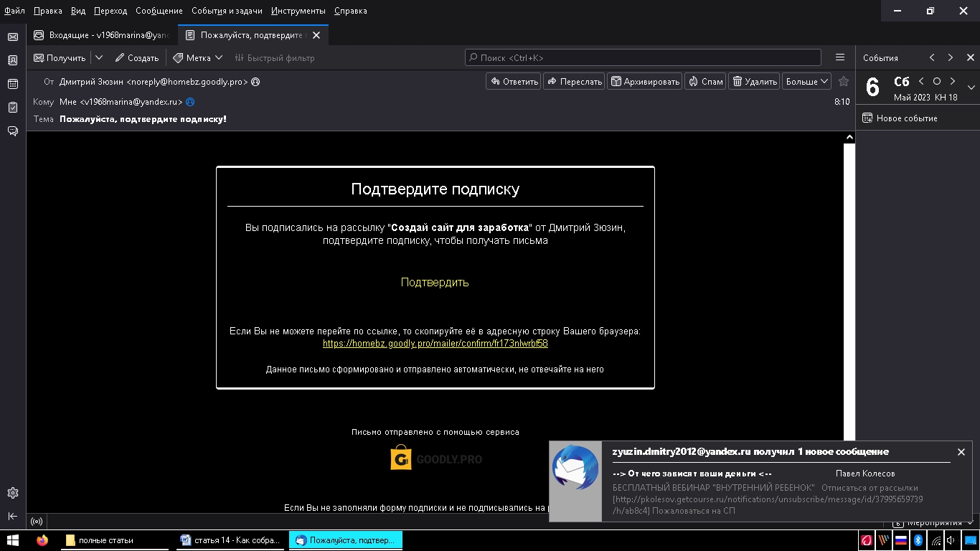The height and width of the screenshot is (551, 980).
Task: Switch to 'статья 14' Word taskbar item
Action: [x=230, y=540]
